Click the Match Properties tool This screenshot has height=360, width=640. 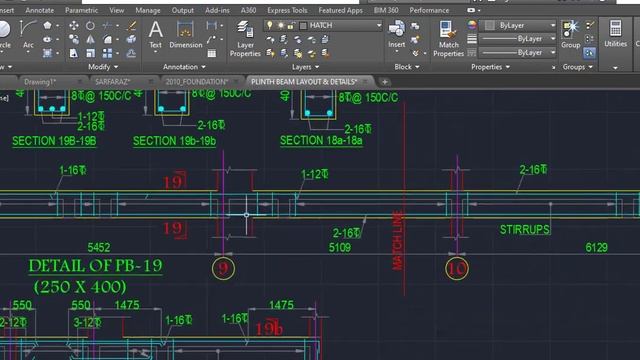(x=448, y=39)
